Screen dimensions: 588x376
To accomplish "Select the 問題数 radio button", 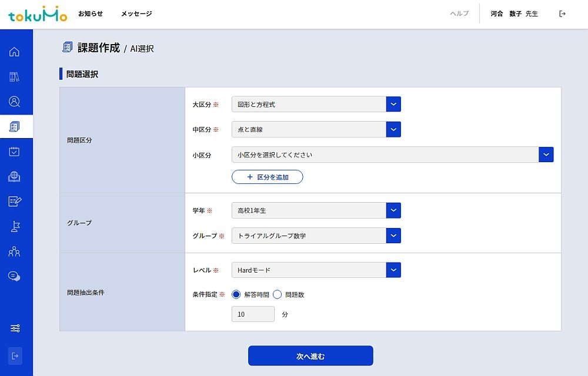I will 277,294.
